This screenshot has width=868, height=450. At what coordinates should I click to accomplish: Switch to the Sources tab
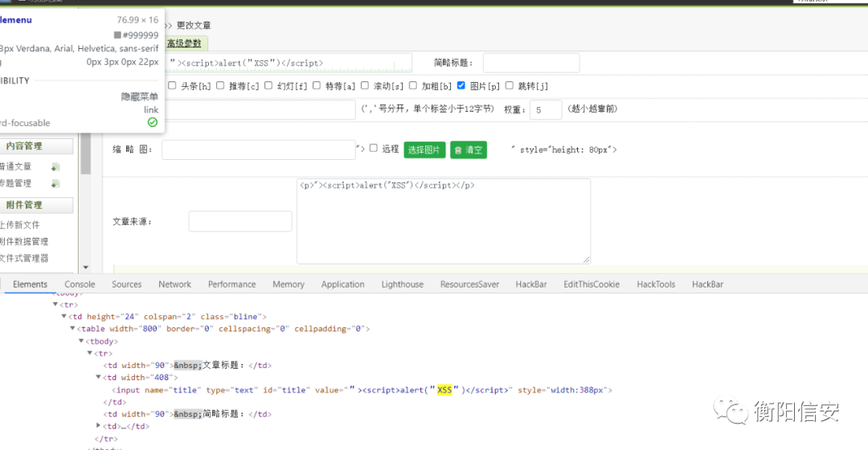(127, 284)
